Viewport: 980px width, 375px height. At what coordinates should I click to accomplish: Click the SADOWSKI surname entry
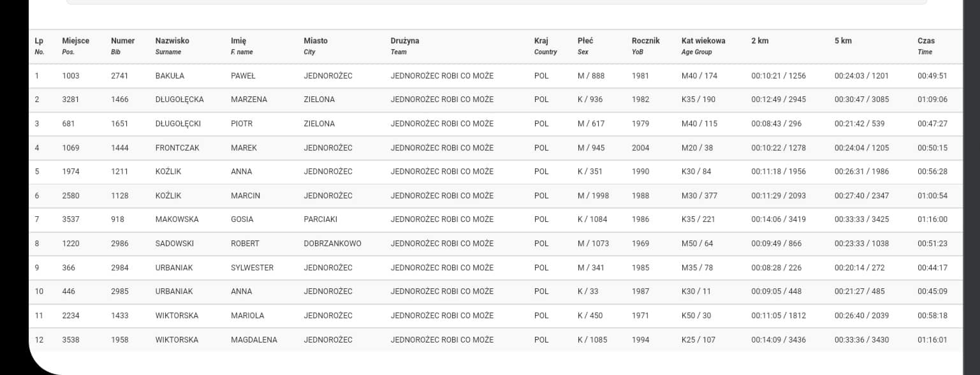[x=174, y=244]
